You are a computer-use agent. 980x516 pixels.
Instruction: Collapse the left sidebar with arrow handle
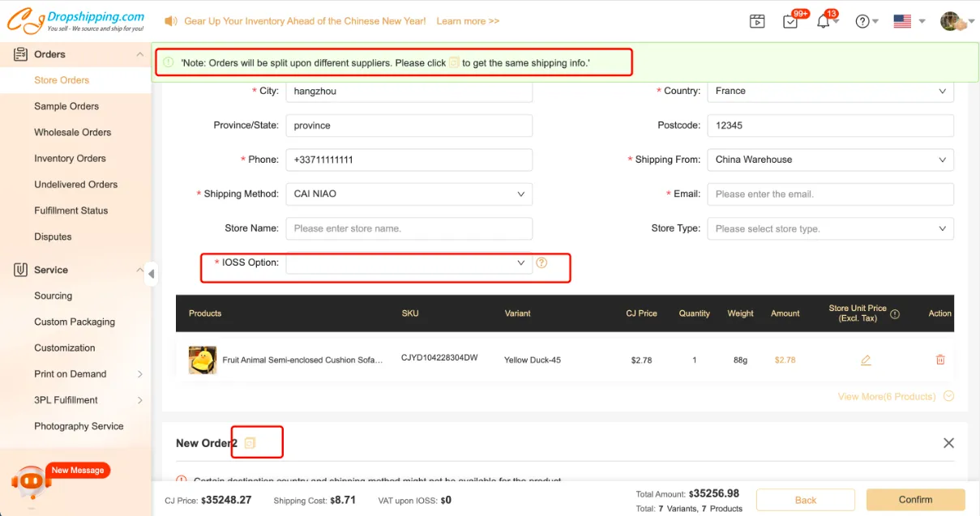coord(152,274)
